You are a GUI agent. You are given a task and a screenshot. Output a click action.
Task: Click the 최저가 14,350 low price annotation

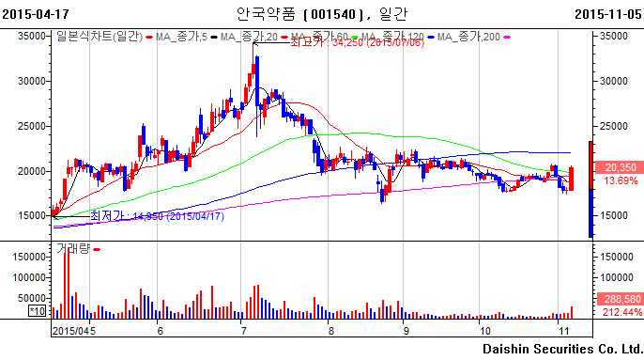point(157,216)
